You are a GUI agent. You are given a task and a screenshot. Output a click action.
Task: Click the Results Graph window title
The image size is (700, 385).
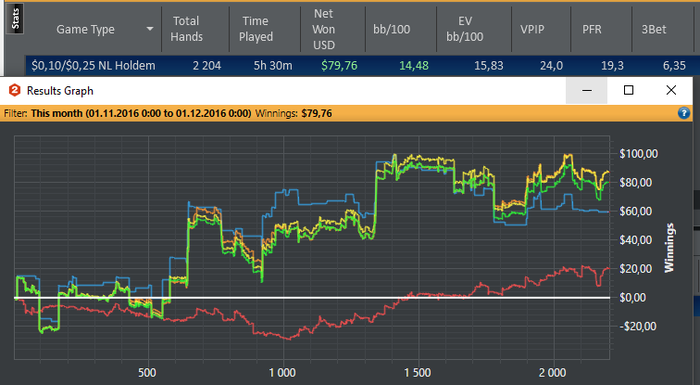pos(60,91)
